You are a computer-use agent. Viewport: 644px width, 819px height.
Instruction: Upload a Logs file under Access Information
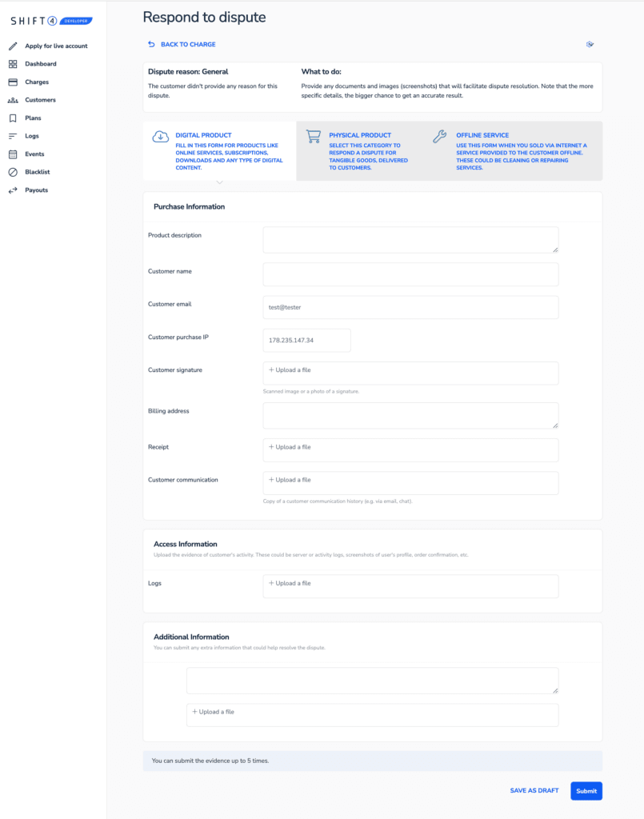[x=410, y=586]
